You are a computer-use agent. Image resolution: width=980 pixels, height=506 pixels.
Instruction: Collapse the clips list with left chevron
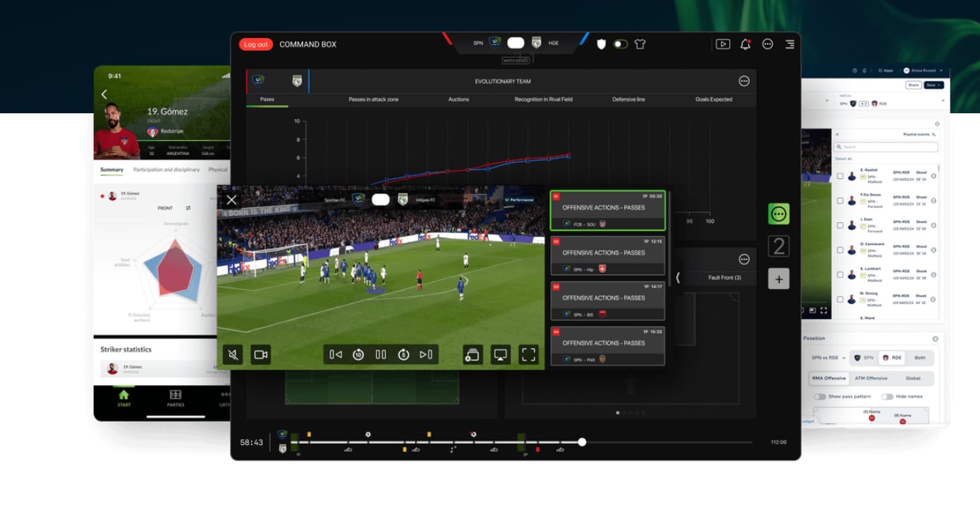coord(678,277)
